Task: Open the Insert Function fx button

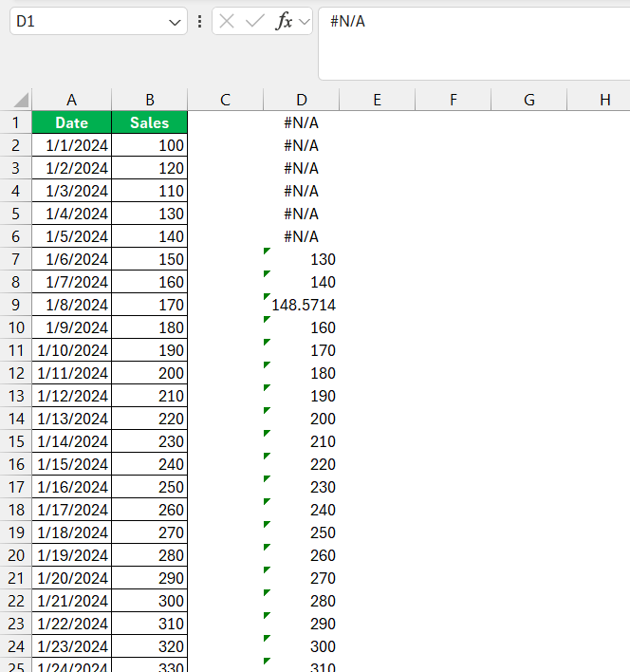Action: 284,21
